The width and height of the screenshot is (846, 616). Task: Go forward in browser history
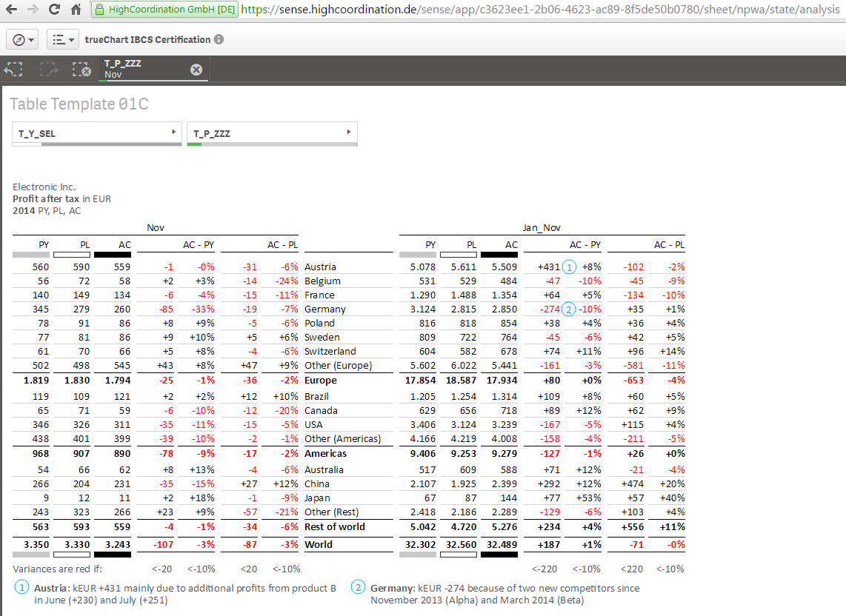click(33, 9)
